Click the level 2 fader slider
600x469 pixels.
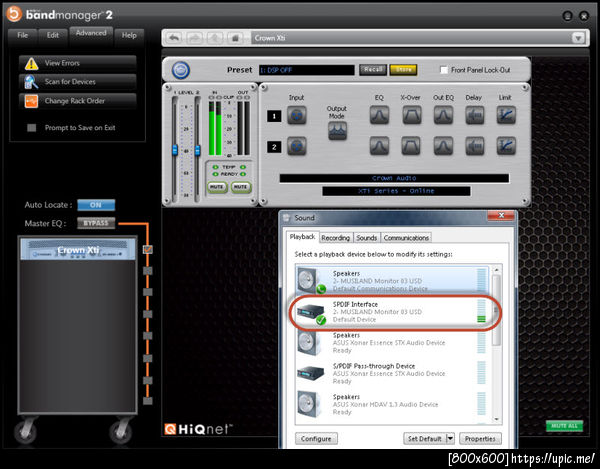pos(197,150)
